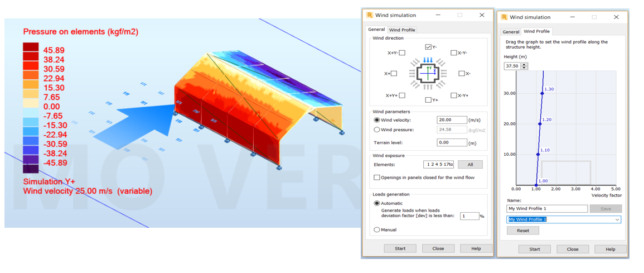Enable the X+Y+ wind direction checkbox
The height and width of the screenshot is (273, 644).
402,95
